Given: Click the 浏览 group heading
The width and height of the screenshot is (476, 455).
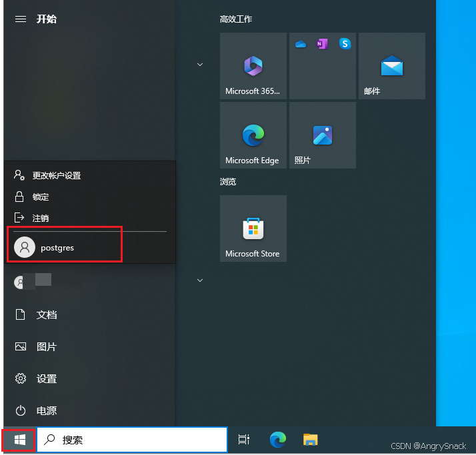Looking at the screenshot, I should [228, 182].
